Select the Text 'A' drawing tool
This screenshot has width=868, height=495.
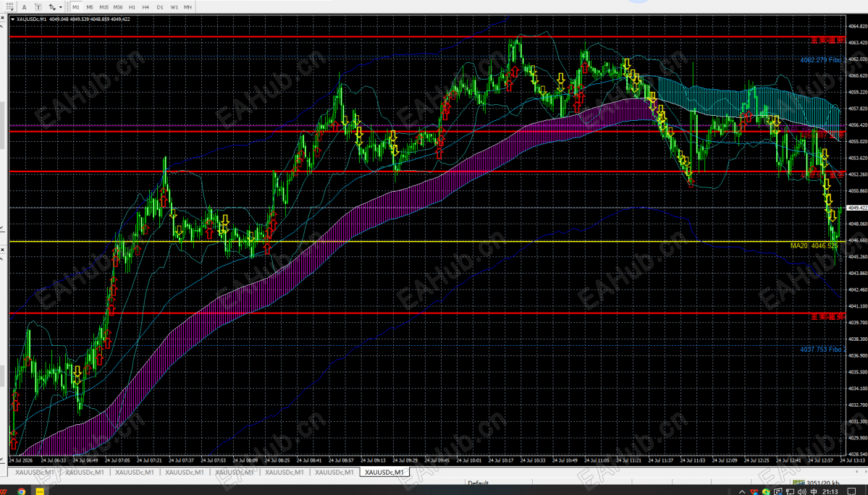[25, 7]
